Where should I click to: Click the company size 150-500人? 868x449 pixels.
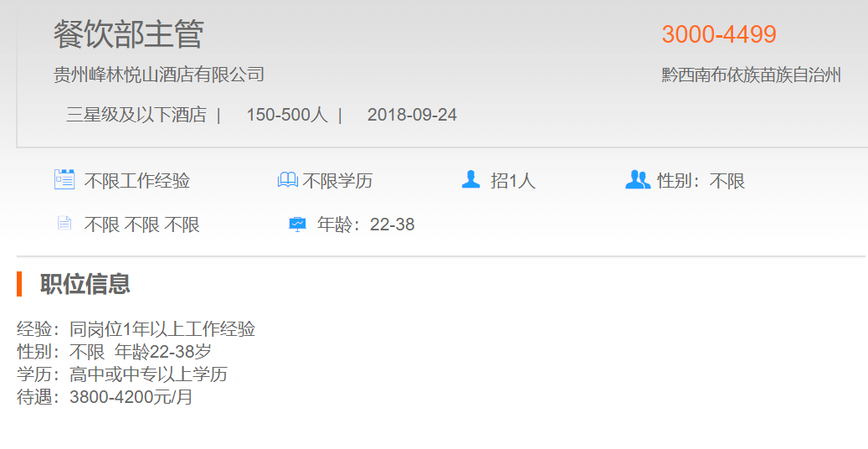(287, 115)
